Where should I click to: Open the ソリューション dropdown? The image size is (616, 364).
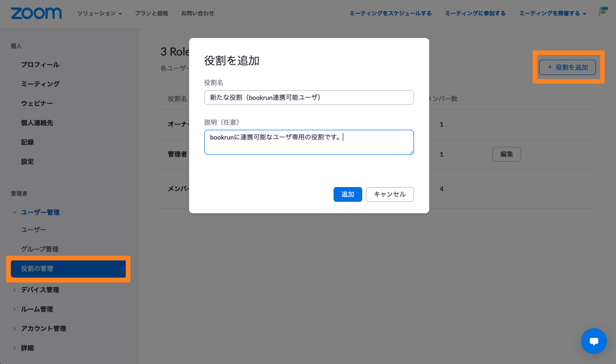pos(99,14)
